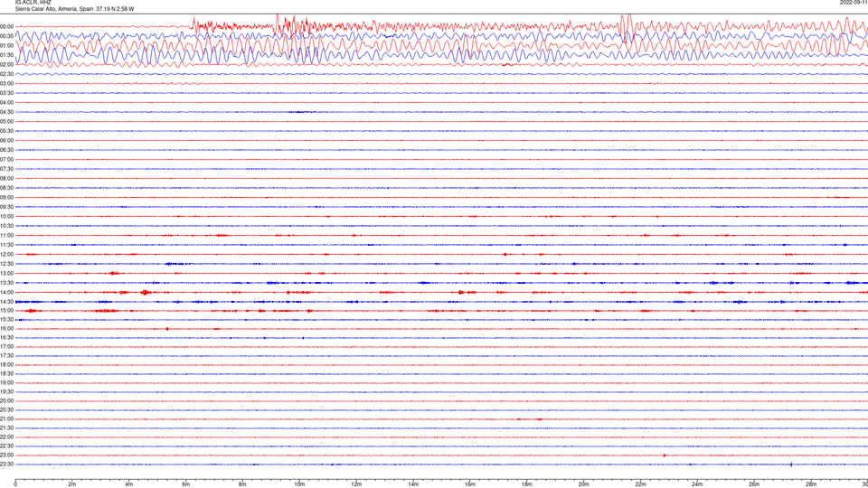Click the 16m tick label on time axis
The width and height of the screenshot is (868, 488).
tap(470, 484)
